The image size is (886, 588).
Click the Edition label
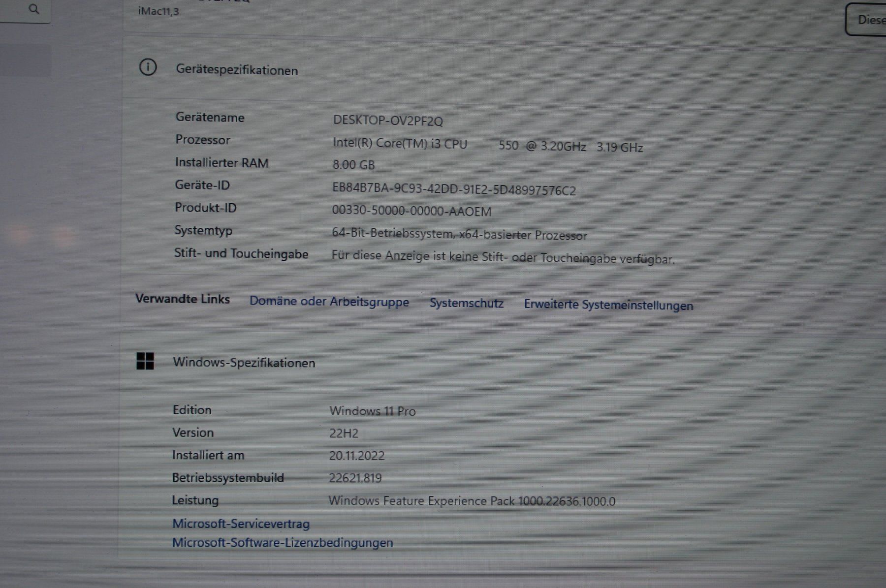coord(192,410)
